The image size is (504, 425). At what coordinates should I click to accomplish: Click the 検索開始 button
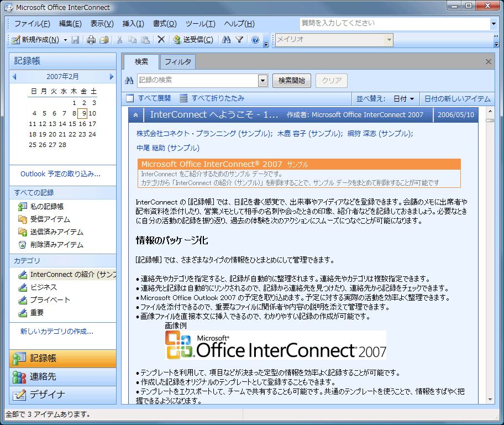[292, 80]
